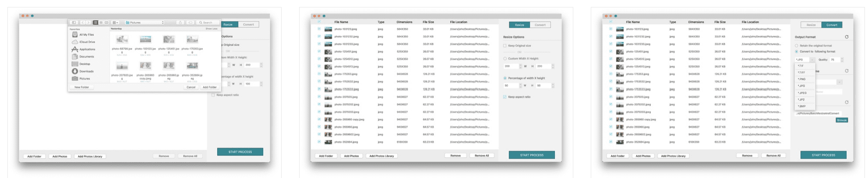Open the arrange-by dropdown in file dialog toolbar
The width and height of the screenshot is (868, 178).
click(x=115, y=22)
